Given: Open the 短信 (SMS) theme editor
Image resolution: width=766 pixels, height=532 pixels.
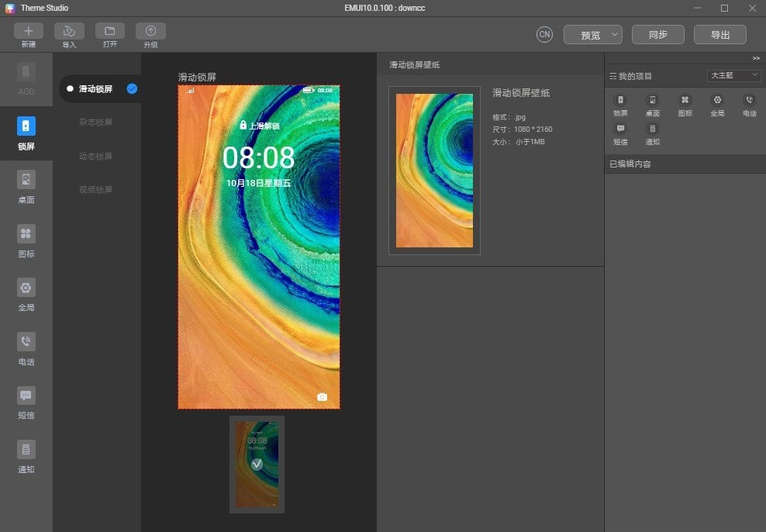Looking at the screenshot, I should (x=26, y=402).
